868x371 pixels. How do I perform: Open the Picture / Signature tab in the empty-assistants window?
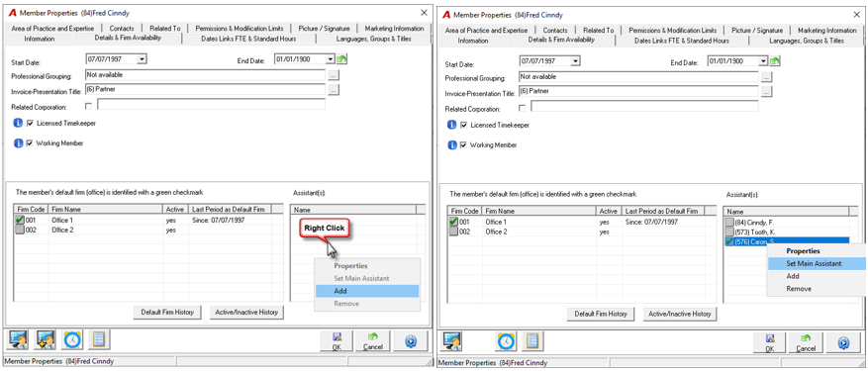[324, 29]
